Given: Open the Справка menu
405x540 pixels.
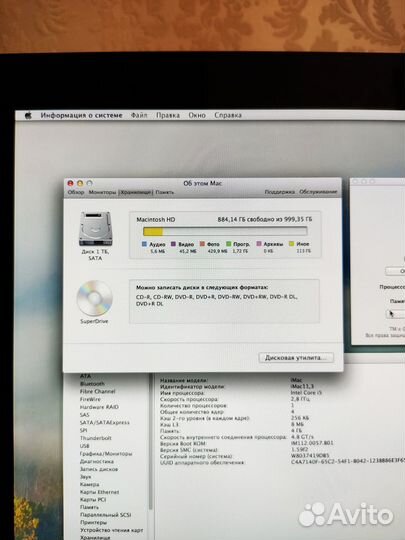Looking at the screenshot, I should [x=228, y=115].
